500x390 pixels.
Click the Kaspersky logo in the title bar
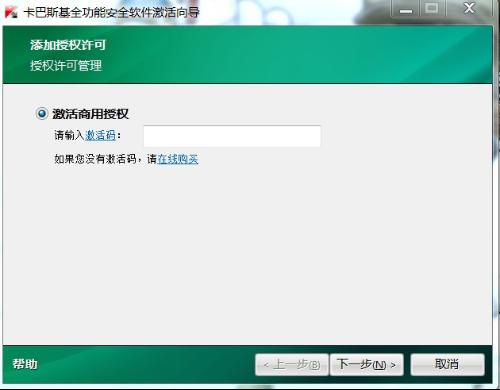11,11
